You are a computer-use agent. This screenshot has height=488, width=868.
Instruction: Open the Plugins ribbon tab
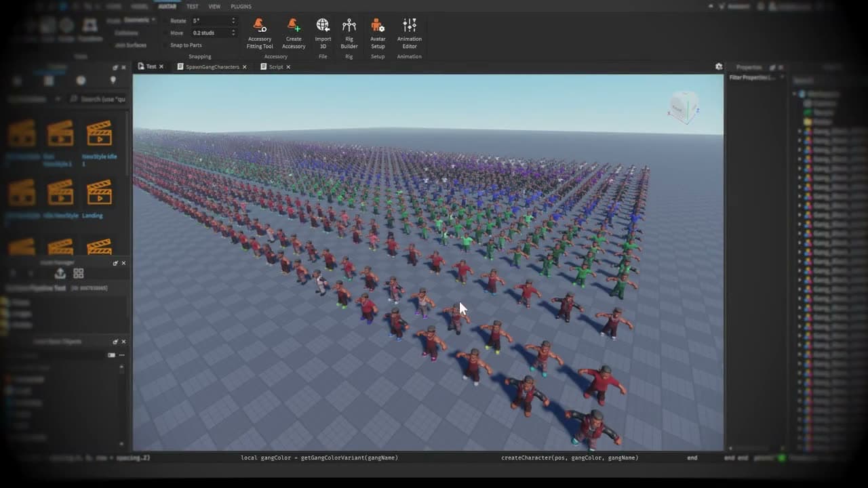point(241,6)
